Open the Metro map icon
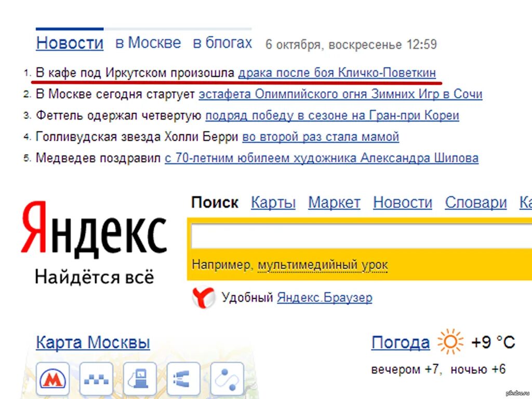 [x=52, y=379]
